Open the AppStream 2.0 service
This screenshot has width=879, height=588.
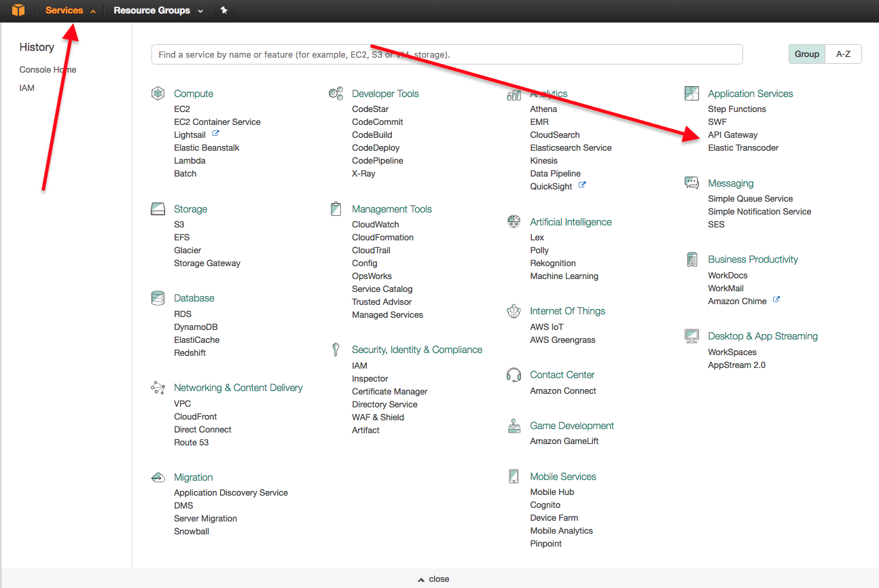click(737, 365)
